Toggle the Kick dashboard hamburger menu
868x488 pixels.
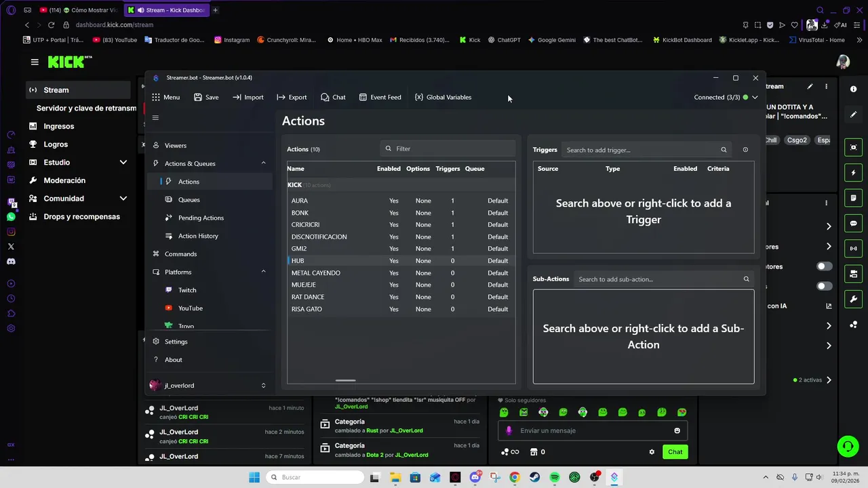pos(35,62)
